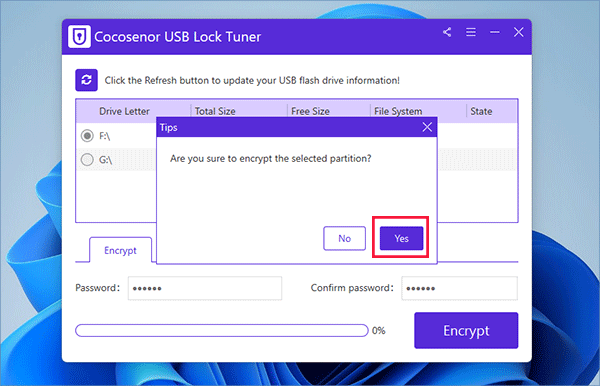
Task: Select the F:\ drive radio button
Action: [87, 135]
